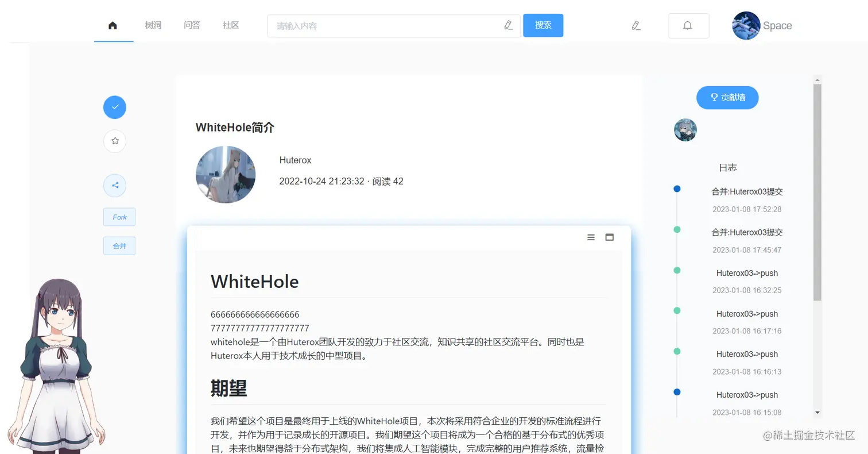
Task: Click the share icon on the left sidebar
Action: click(114, 185)
